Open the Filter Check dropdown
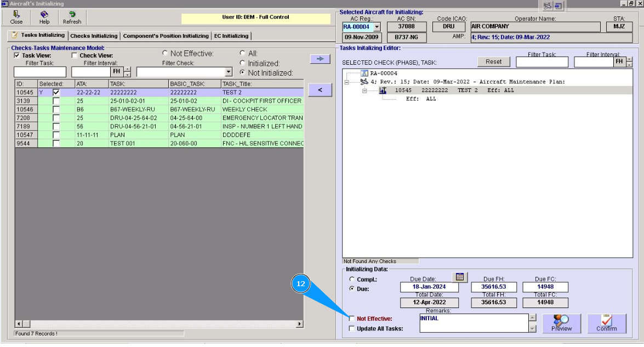Viewport: 644px width, 347px height. click(x=229, y=72)
